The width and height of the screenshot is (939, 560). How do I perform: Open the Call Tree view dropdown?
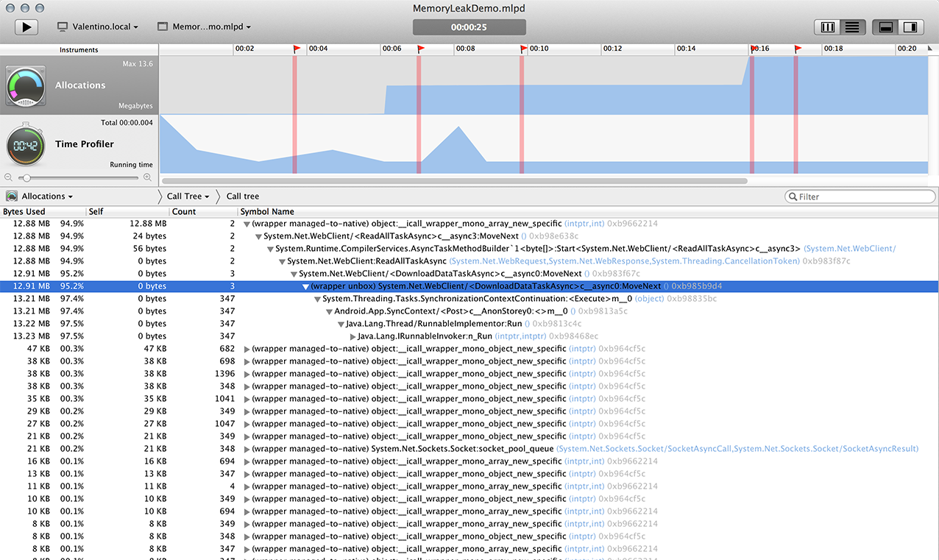(x=188, y=196)
